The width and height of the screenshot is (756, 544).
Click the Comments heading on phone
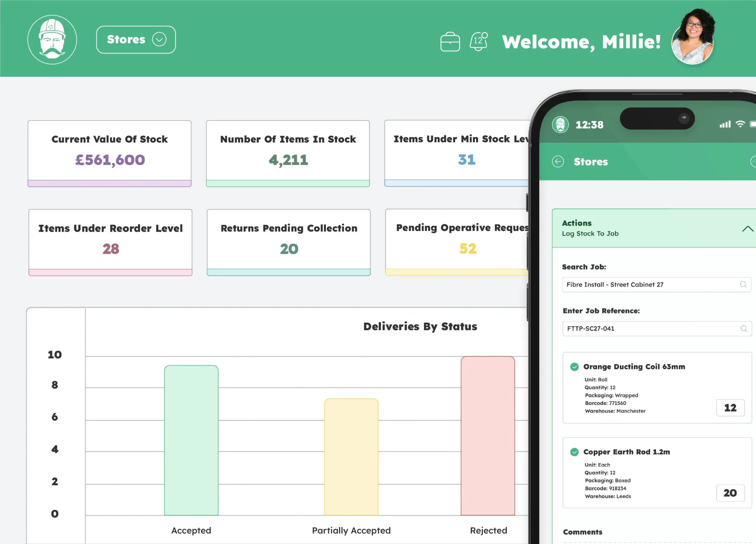[x=583, y=532]
